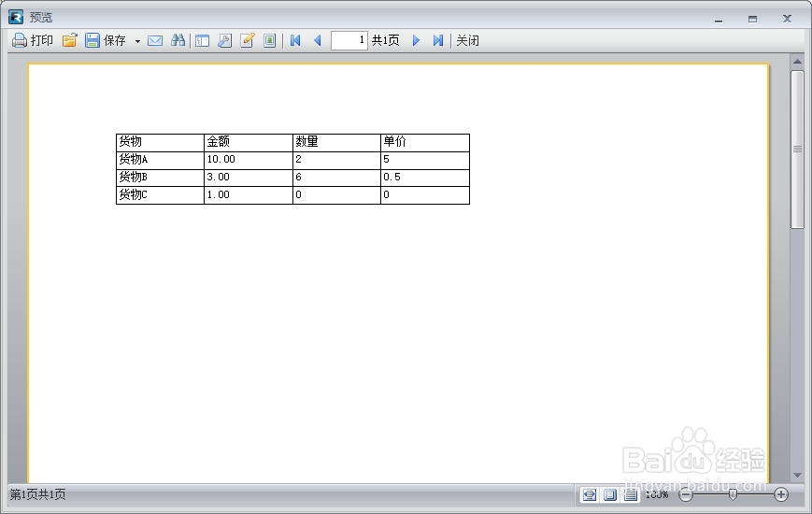Click unit price 5 in 货物A row
The width and height of the screenshot is (812, 514).
[x=425, y=160]
